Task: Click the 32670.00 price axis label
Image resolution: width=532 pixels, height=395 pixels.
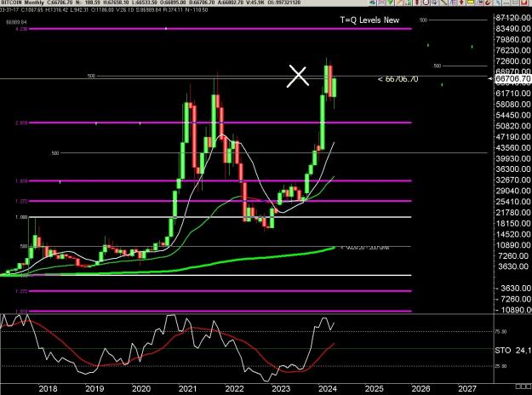Action: (512, 180)
